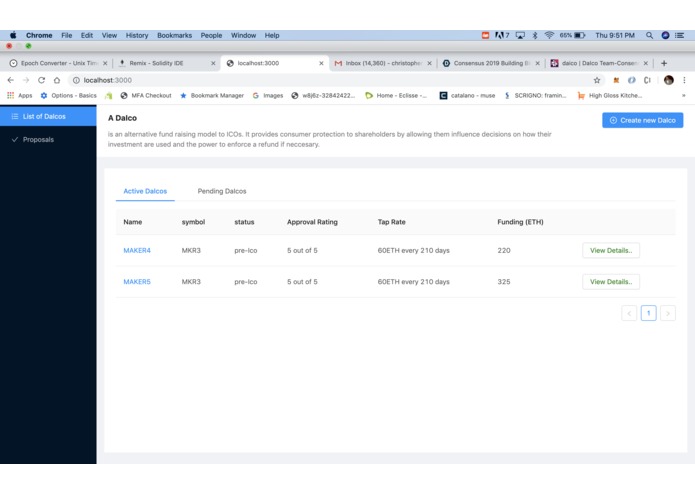695x494 pixels.
Task: Go to the home page icon
Action: [57, 80]
